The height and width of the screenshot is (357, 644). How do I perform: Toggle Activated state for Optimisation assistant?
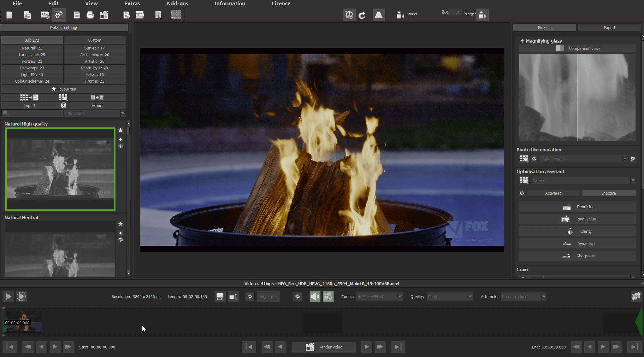click(553, 193)
